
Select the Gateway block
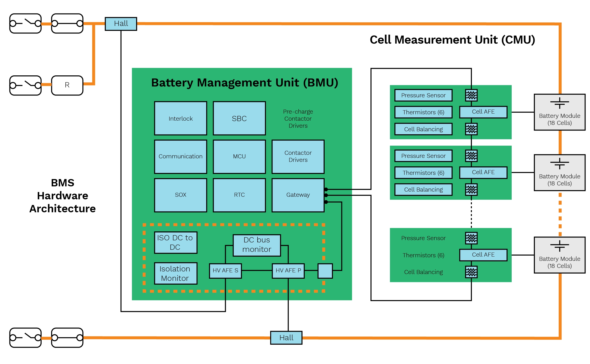click(x=298, y=195)
